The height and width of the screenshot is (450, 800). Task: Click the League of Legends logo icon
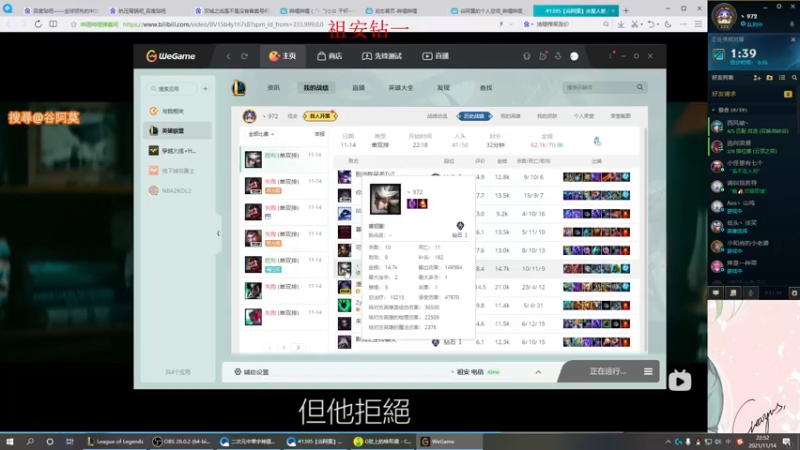coord(239,88)
